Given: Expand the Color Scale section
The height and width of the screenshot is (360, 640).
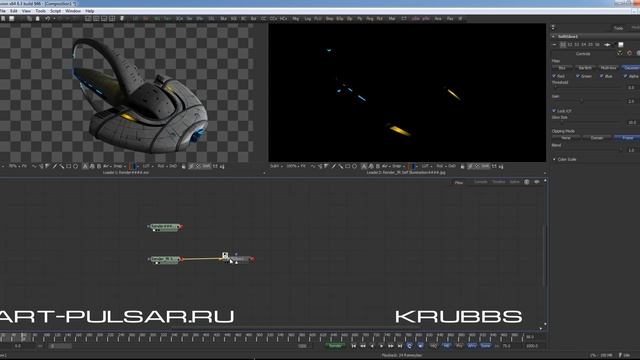Looking at the screenshot, I should pos(554,159).
